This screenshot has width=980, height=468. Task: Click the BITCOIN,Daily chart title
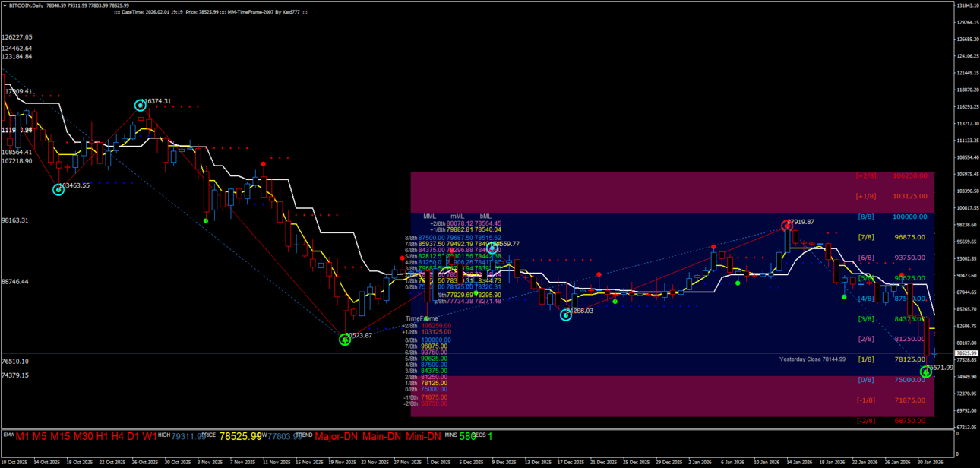click(26, 5)
